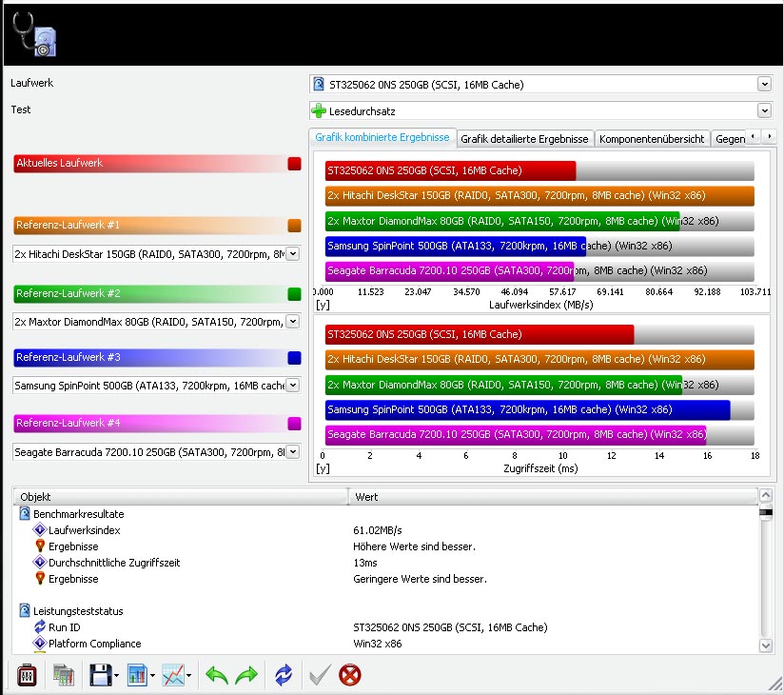Click the bulb icon of the Geringere Werte row
Screen dimensions: 784x695
tap(41, 579)
